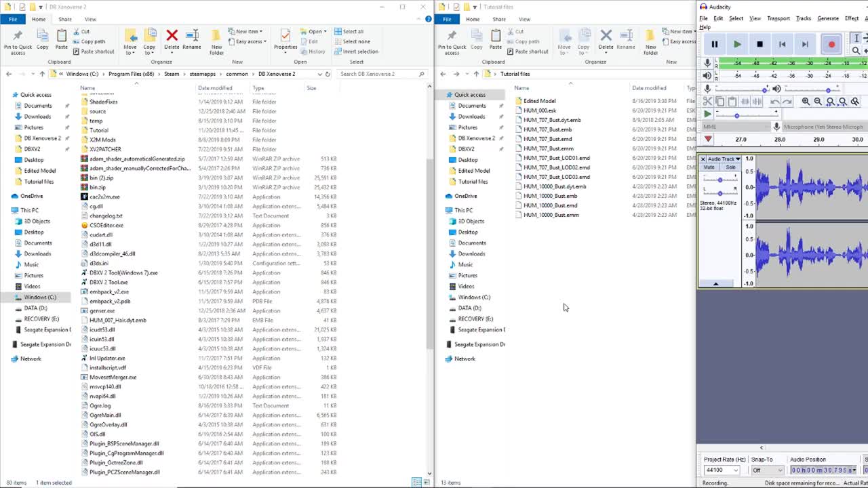Click Rename in DB Xenoverse 2 ribbon
868x488 pixels.
[192, 40]
